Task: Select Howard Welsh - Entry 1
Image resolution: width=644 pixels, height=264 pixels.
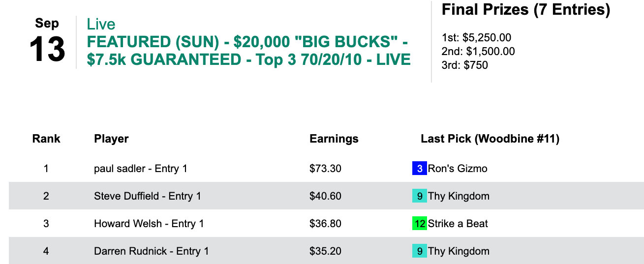Action: 149,224
